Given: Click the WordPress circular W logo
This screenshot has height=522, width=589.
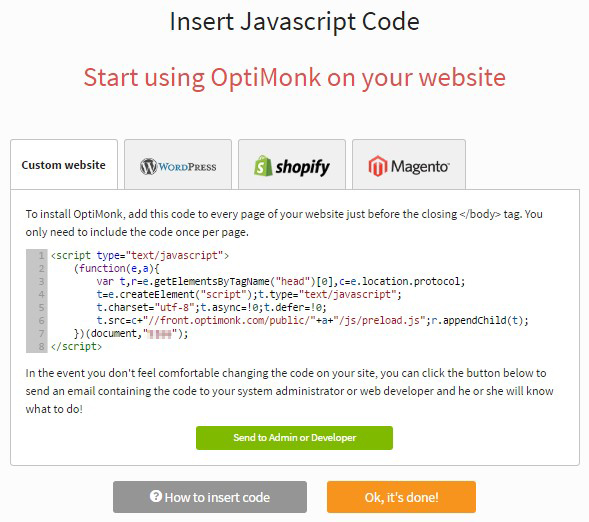Looking at the screenshot, I should [x=148, y=166].
